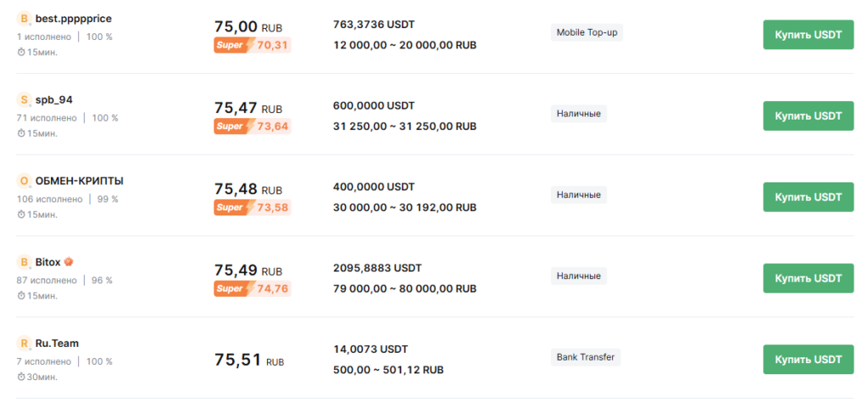Click Bitox seller avatar icon

click(25, 262)
